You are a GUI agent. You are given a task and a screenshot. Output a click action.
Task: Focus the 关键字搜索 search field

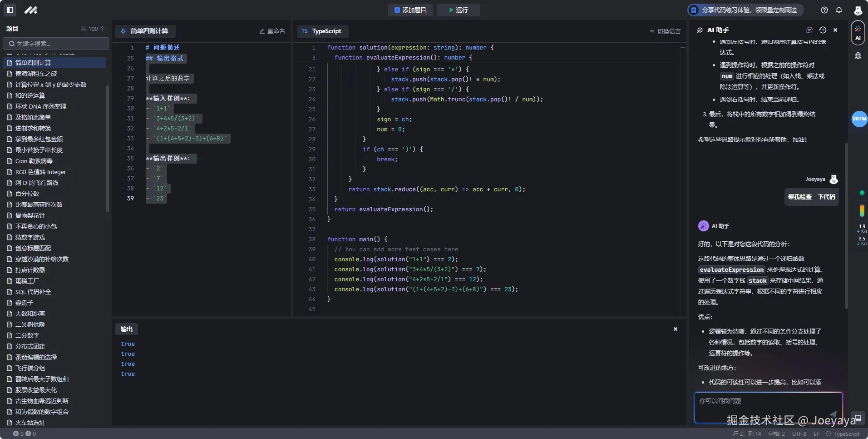56,44
